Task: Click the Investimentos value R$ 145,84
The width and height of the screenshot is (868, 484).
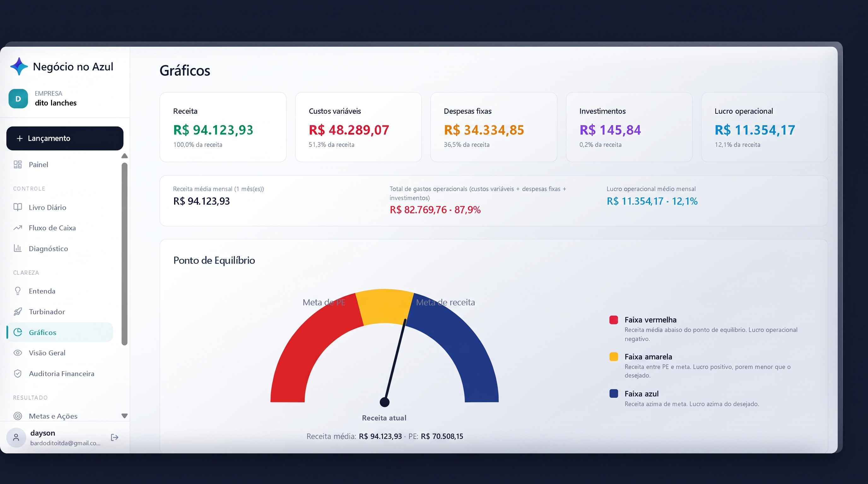Action: point(610,130)
